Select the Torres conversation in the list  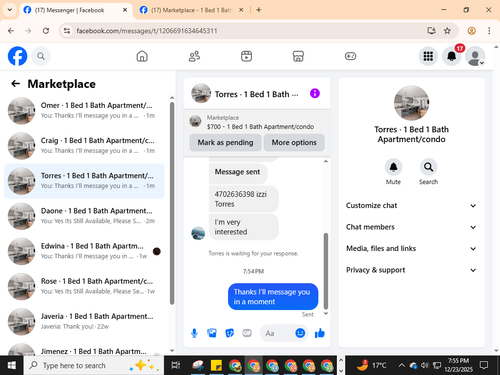(x=84, y=181)
